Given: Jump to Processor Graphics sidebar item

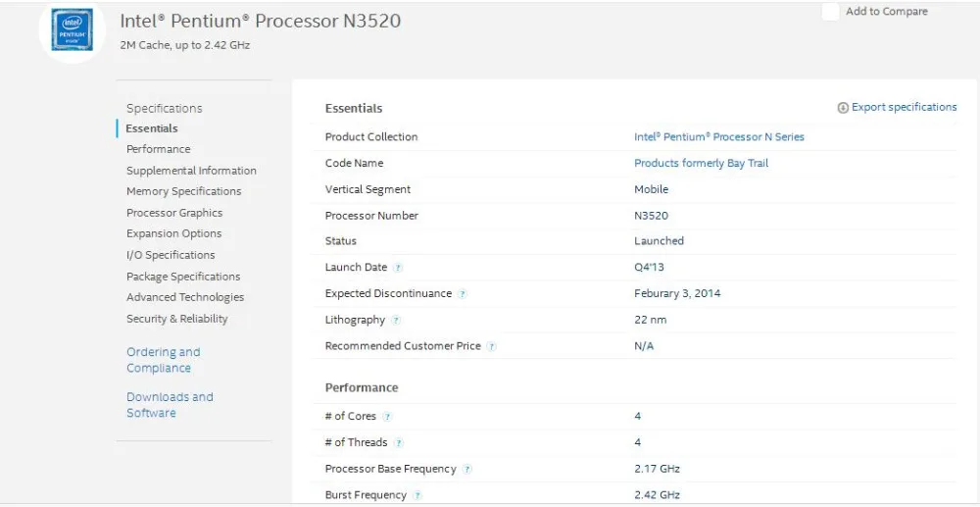Looking at the screenshot, I should [x=174, y=213].
